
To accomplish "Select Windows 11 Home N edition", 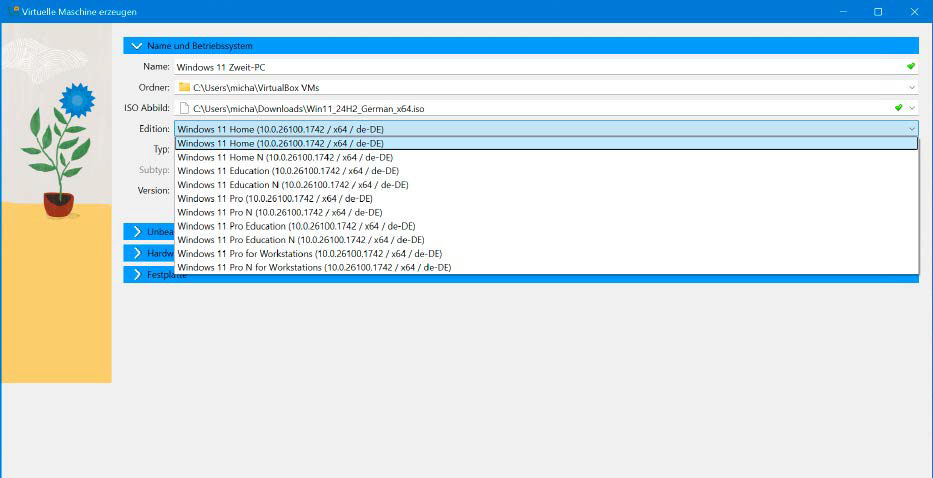I will (x=546, y=157).
